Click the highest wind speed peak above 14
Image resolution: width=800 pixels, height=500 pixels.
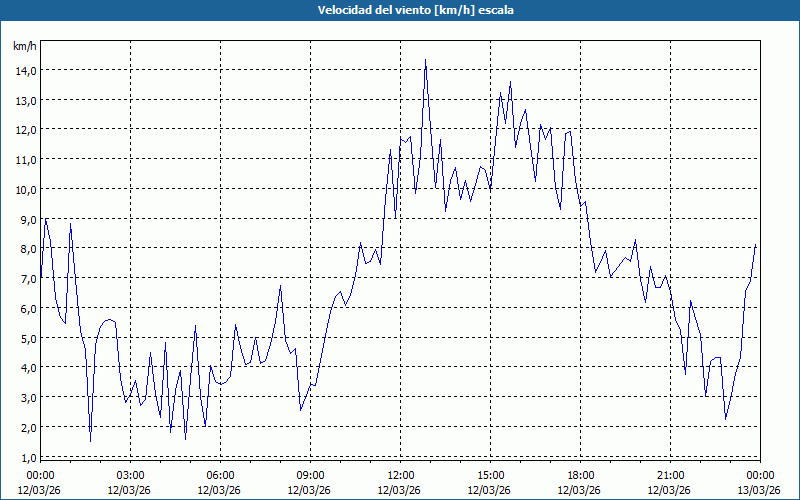coord(426,60)
